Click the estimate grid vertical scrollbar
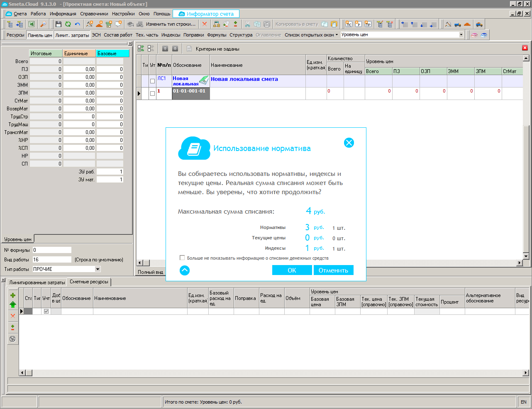The image size is (532, 409). click(x=526, y=158)
